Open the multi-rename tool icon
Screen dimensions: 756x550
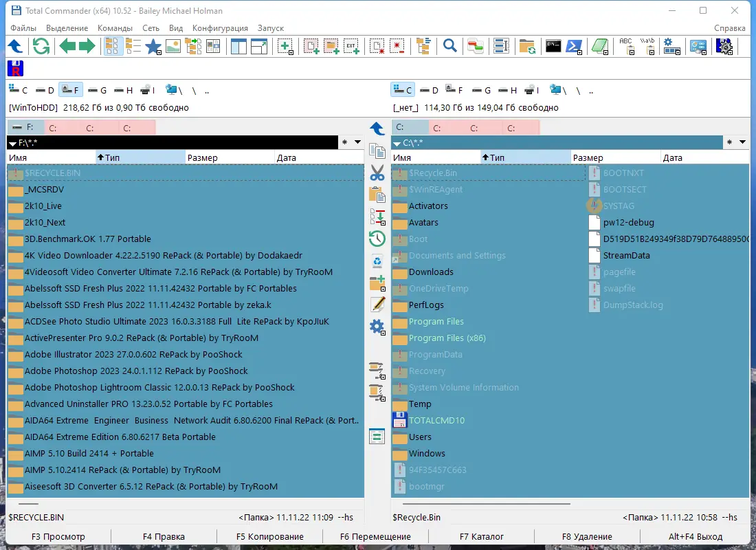click(x=502, y=47)
